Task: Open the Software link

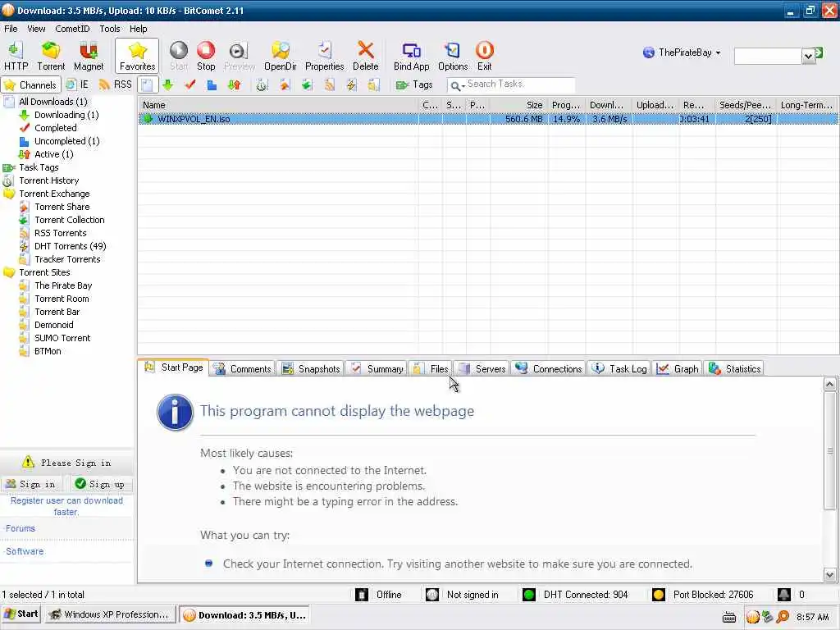Action: click(25, 551)
